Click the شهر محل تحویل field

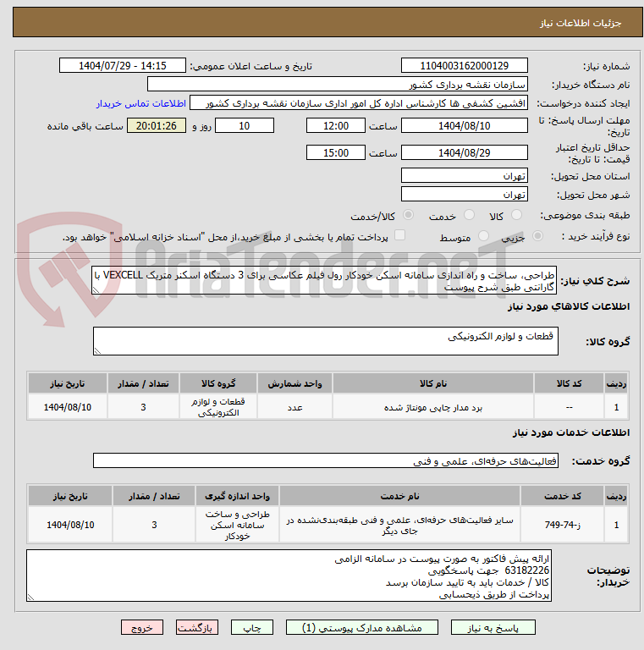pos(464,194)
